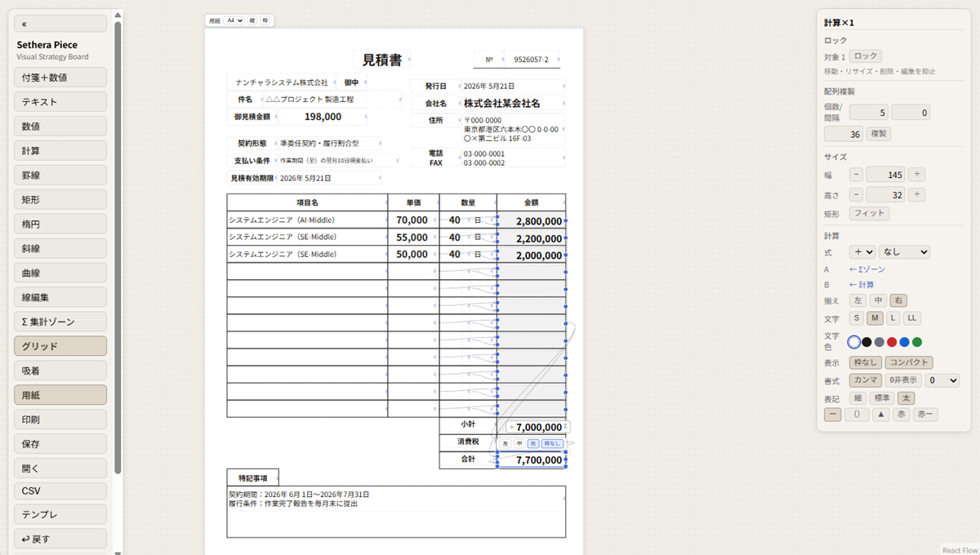The image size is (980, 555).
Task: Edit the spacing field showing 36
Action: click(843, 134)
